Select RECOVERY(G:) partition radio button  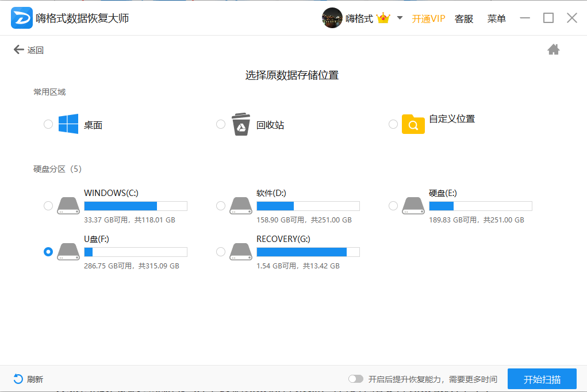(x=221, y=252)
